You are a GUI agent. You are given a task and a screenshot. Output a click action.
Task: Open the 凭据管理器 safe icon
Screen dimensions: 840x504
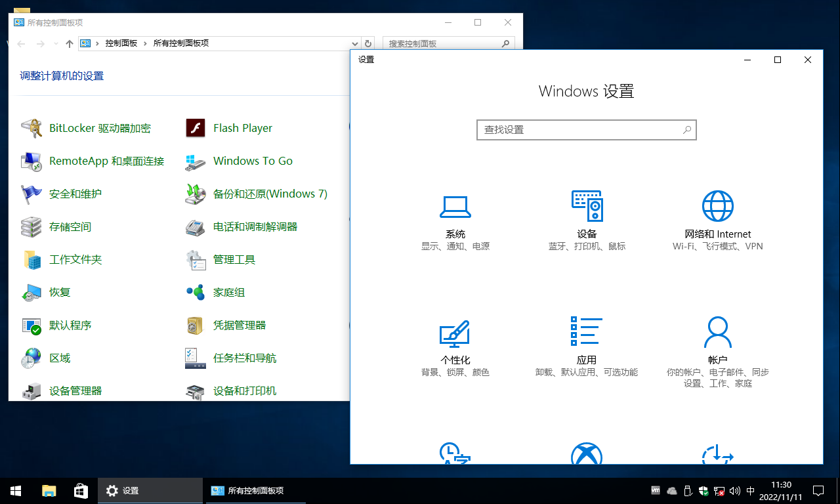point(196,325)
